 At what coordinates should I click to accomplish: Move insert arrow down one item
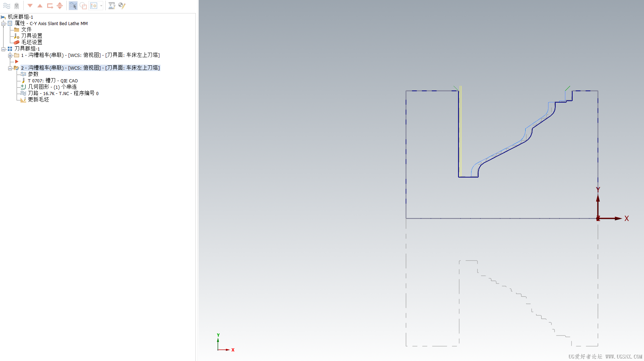pos(30,6)
